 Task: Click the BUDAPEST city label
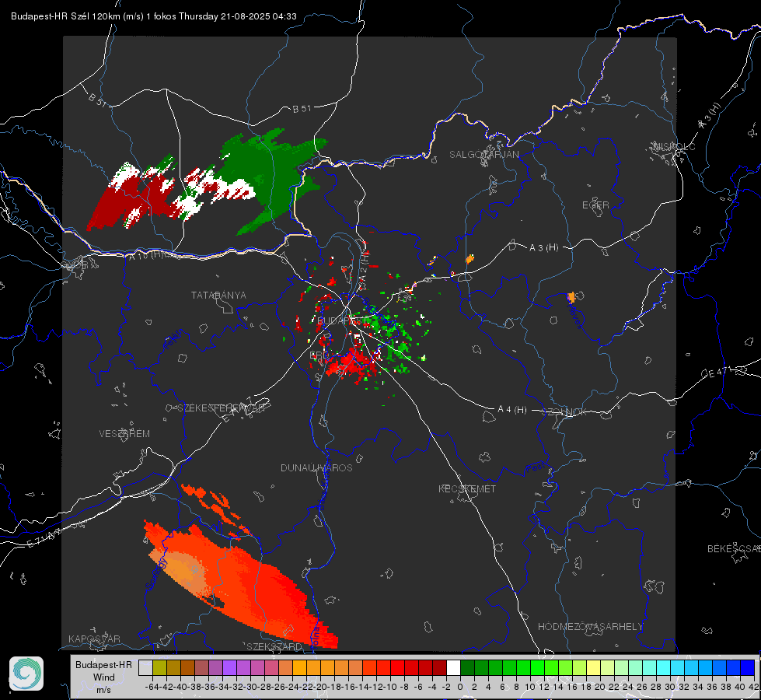coord(340,320)
